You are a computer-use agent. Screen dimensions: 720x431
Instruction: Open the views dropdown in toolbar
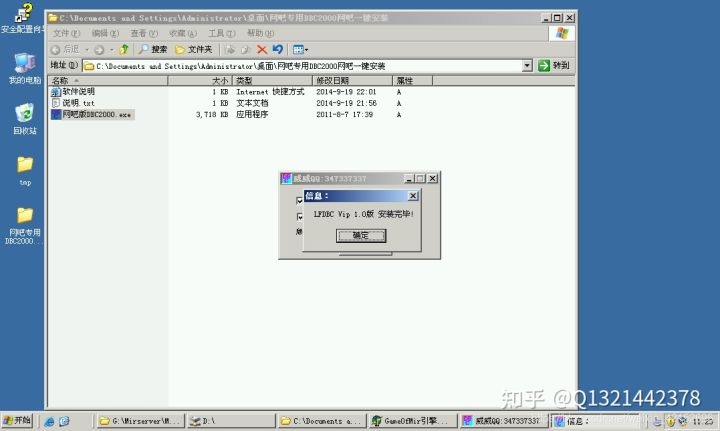click(x=301, y=49)
